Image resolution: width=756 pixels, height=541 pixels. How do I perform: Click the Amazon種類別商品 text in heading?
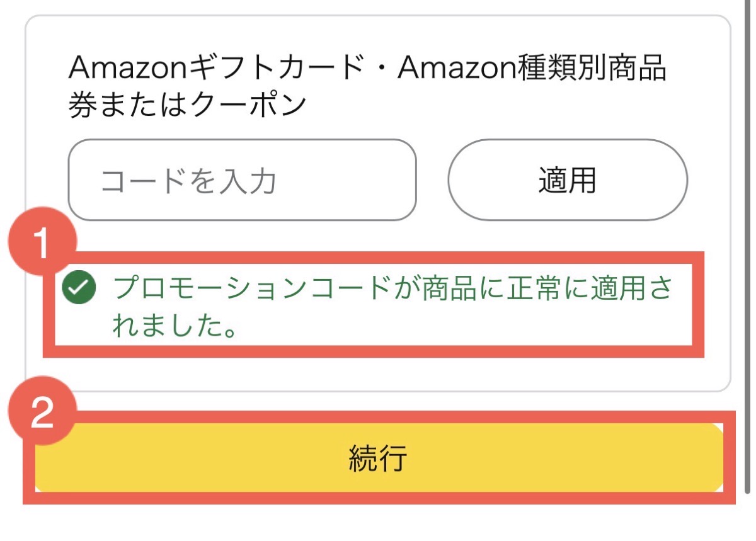coord(532,69)
